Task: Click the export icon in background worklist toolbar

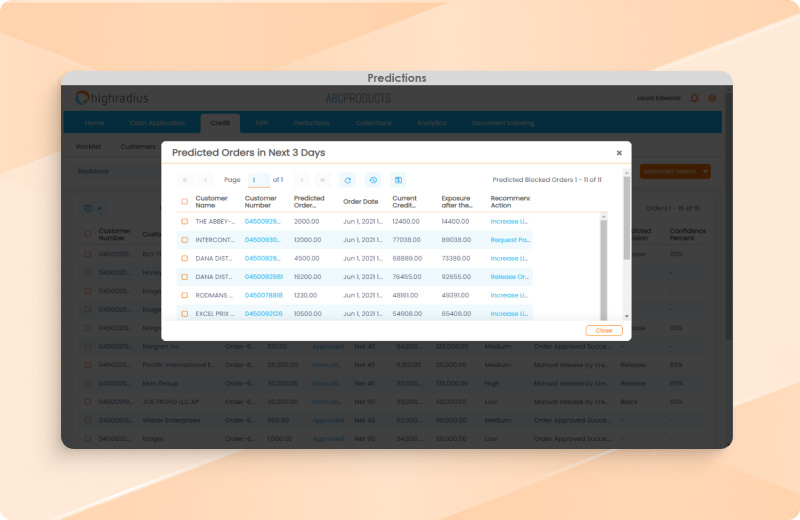Action: (x=88, y=208)
